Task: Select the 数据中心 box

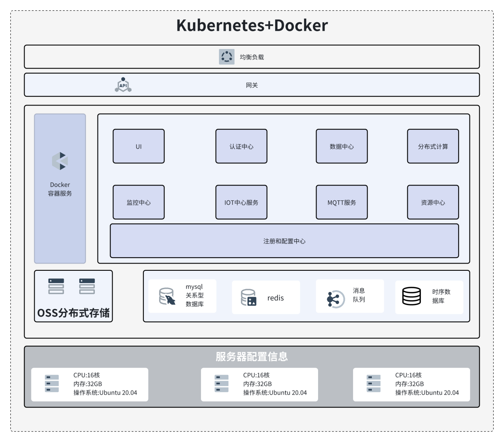Action: pos(342,146)
